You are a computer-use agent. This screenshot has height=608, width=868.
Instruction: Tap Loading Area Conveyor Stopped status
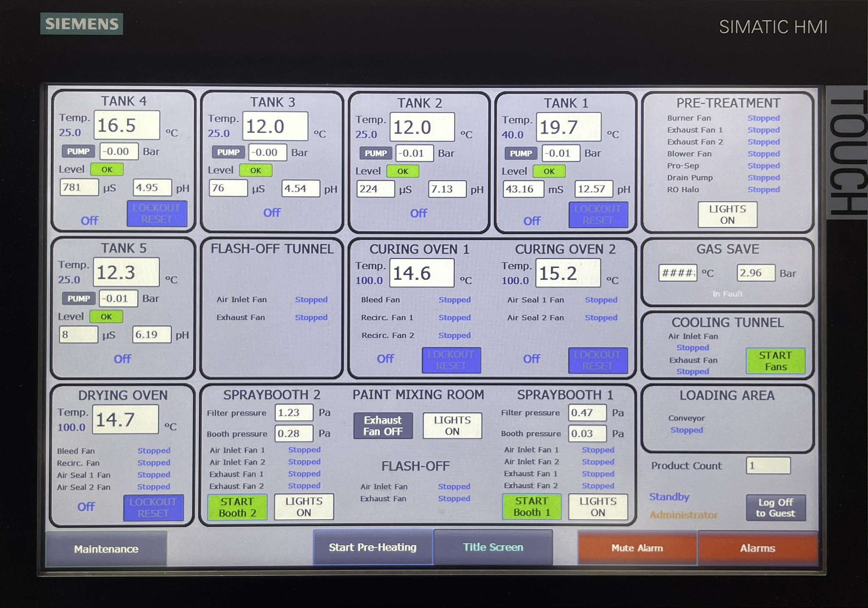click(x=687, y=430)
